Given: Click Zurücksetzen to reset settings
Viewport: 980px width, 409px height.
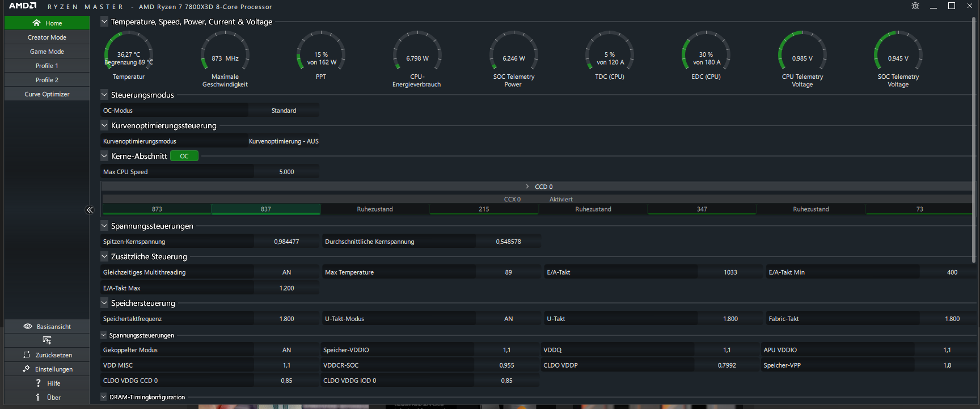Looking at the screenshot, I should pos(47,355).
